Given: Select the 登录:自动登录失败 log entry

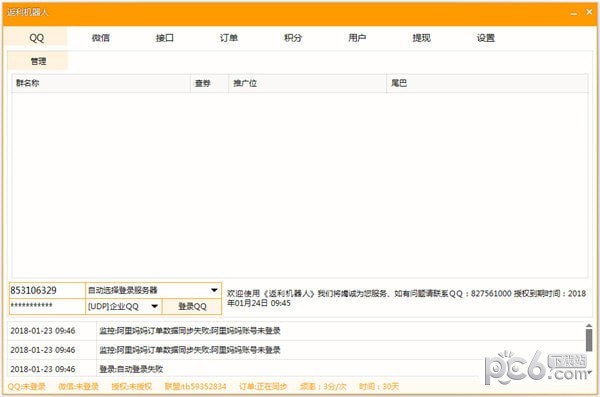Looking at the screenshot, I should click(x=245, y=369).
